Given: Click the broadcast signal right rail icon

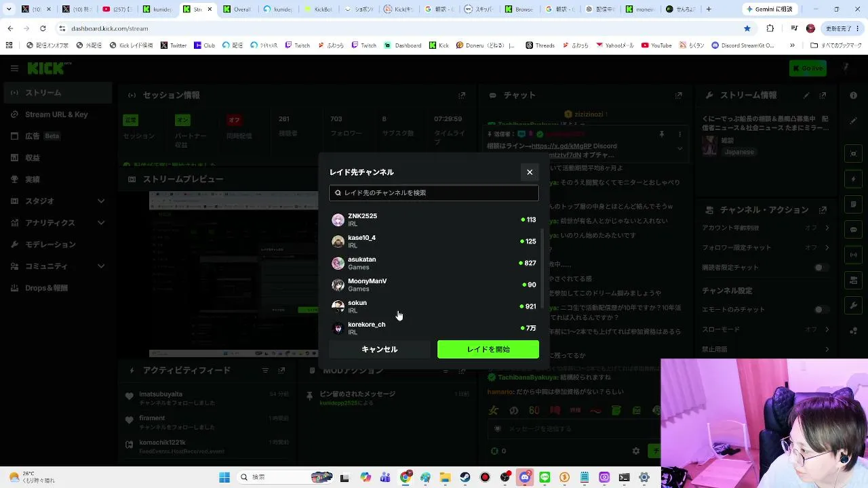Looking at the screenshot, I should (x=854, y=255).
